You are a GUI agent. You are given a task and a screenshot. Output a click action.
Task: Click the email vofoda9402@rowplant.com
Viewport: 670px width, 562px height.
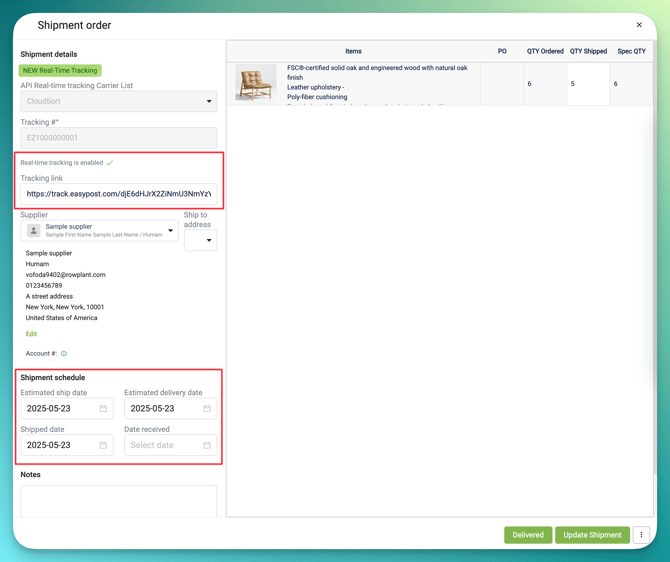coord(65,275)
